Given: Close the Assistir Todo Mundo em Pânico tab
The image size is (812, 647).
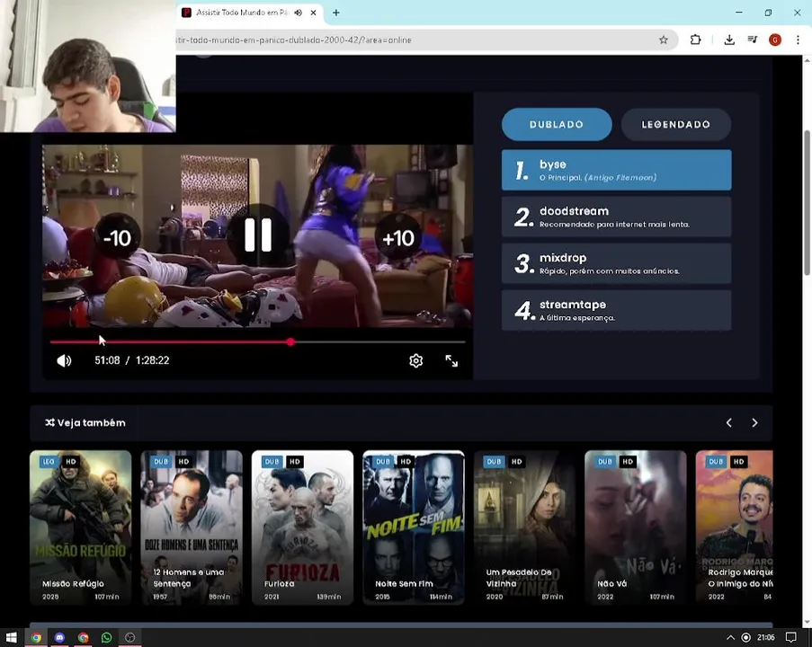Looking at the screenshot, I should (x=313, y=13).
